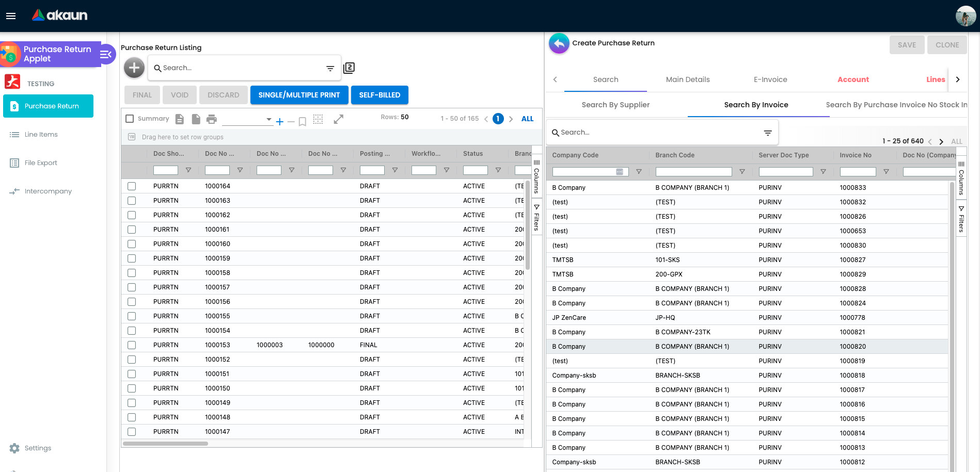
Task: Check the row for document 1000163
Action: [x=132, y=201]
